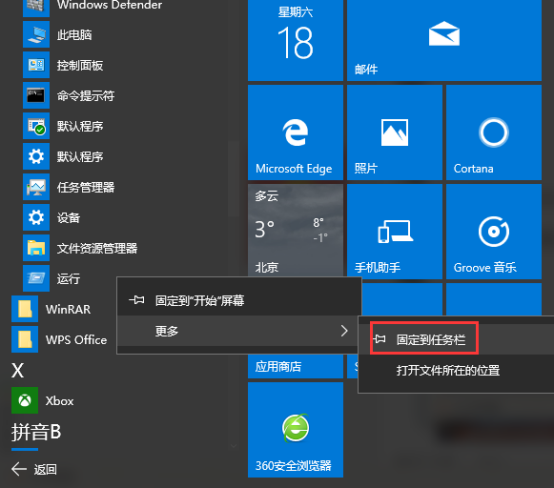Screen dimensions: 554x488
Task: Click the X letter group header
Action: (18, 370)
